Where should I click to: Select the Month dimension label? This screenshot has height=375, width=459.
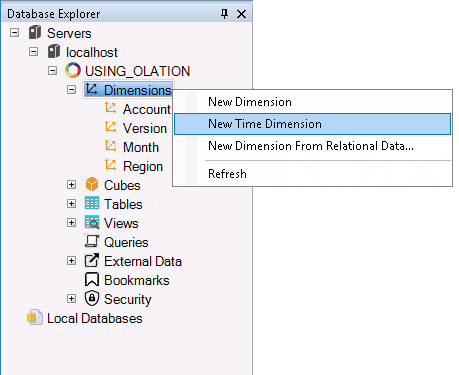tap(141, 147)
